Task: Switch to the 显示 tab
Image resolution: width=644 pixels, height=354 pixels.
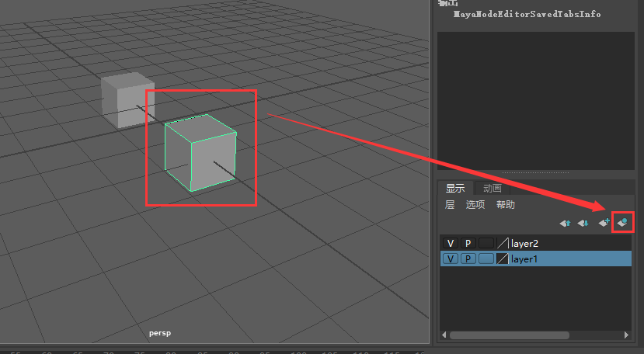Action: 455,188
